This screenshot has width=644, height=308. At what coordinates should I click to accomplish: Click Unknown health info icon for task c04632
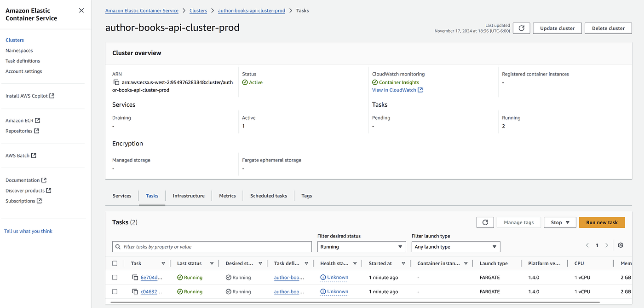323,292
